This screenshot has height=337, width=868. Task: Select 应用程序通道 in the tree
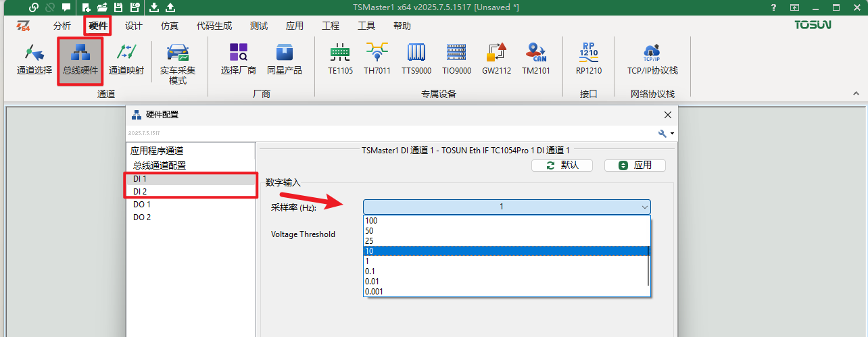click(x=157, y=151)
